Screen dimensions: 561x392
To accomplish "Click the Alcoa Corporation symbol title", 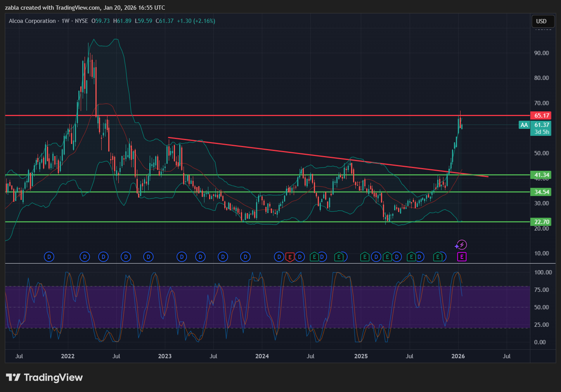I will click(33, 21).
